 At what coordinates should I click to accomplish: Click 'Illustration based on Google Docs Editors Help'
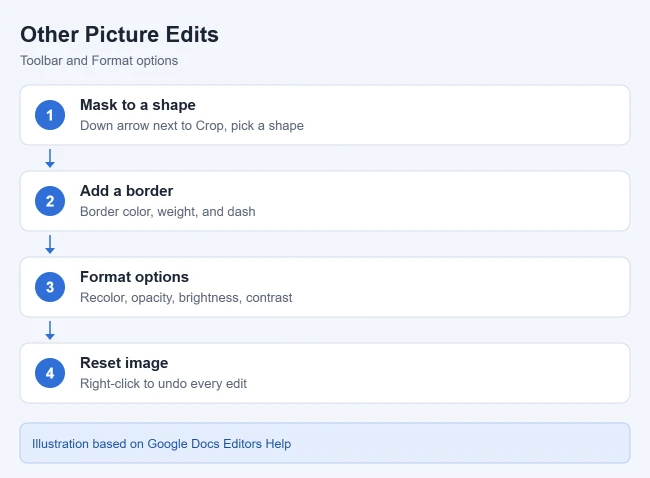point(162,444)
